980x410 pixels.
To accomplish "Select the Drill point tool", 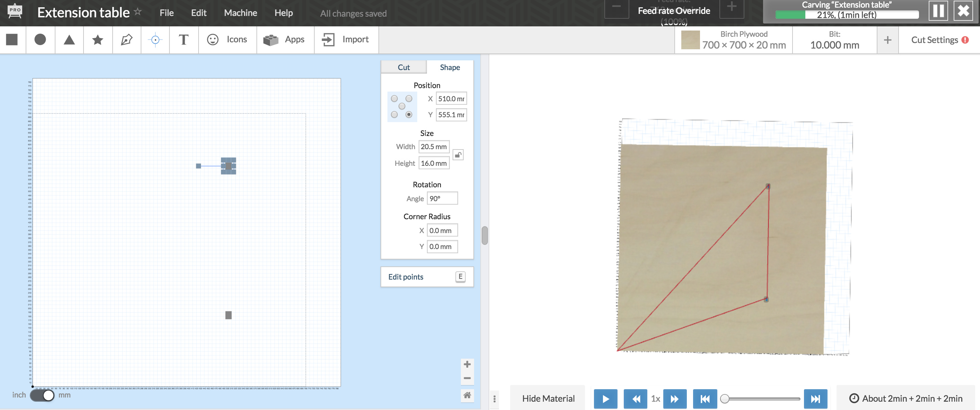I will click(x=155, y=40).
